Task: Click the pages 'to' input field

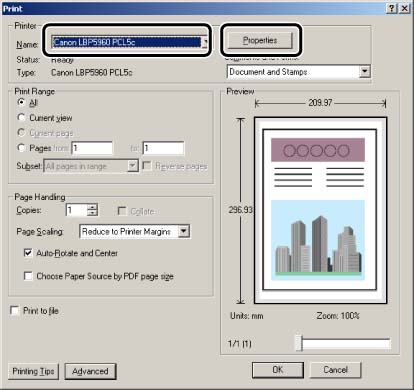Action: click(x=163, y=148)
